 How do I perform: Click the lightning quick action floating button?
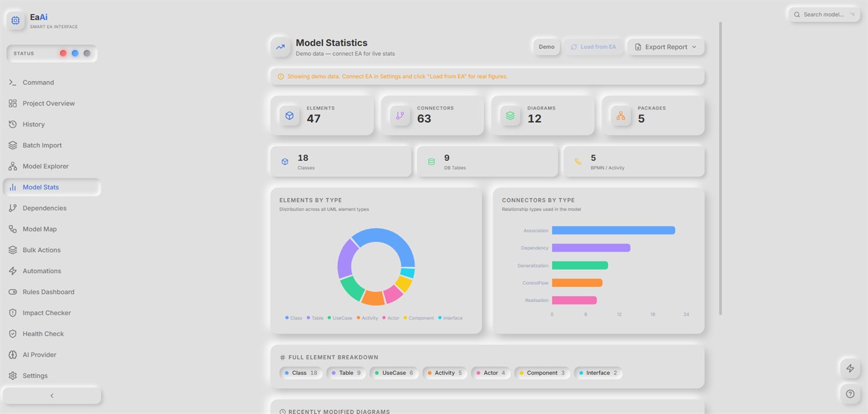(x=851, y=369)
